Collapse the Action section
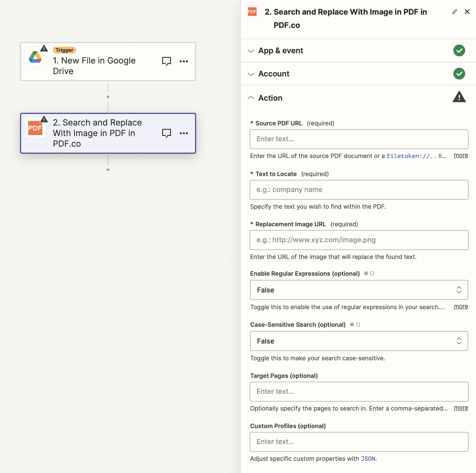 [x=251, y=98]
